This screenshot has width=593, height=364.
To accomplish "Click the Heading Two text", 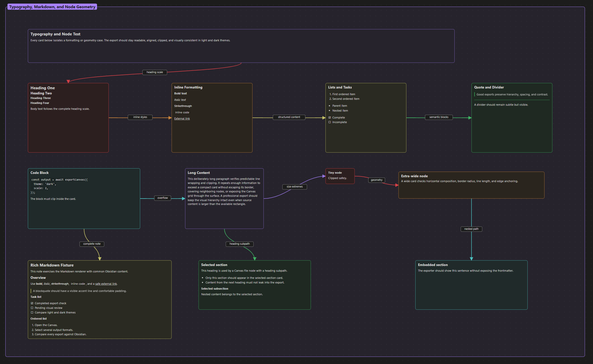I will 41,93.
